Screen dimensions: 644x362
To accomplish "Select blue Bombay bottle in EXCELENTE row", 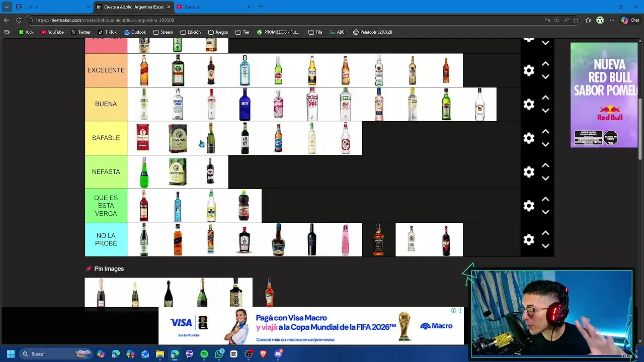I will click(x=245, y=70).
